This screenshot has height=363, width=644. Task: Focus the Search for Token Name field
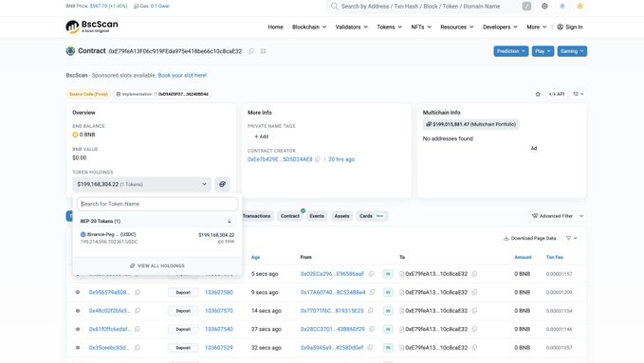click(157, 204)
